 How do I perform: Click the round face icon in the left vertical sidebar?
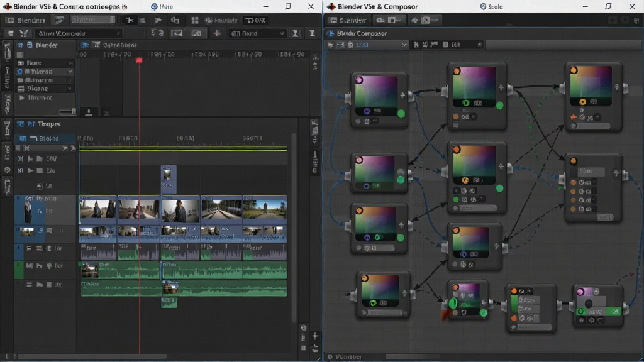[7, 170]
